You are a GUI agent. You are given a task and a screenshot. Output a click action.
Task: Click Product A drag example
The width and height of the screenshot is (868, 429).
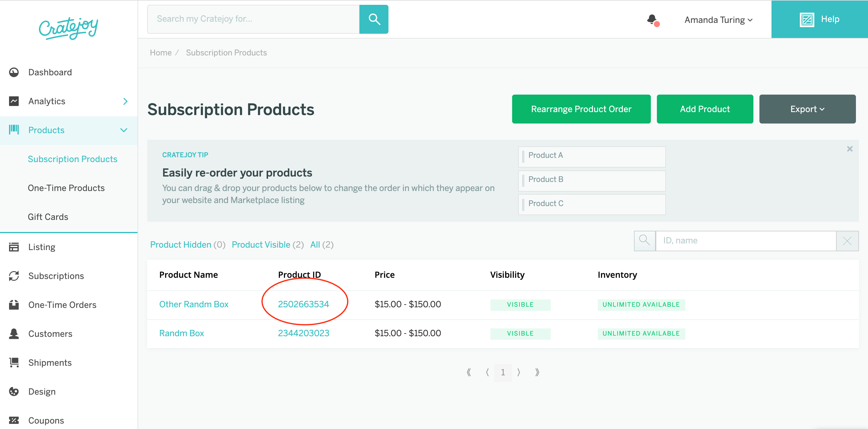pos(592,156)
